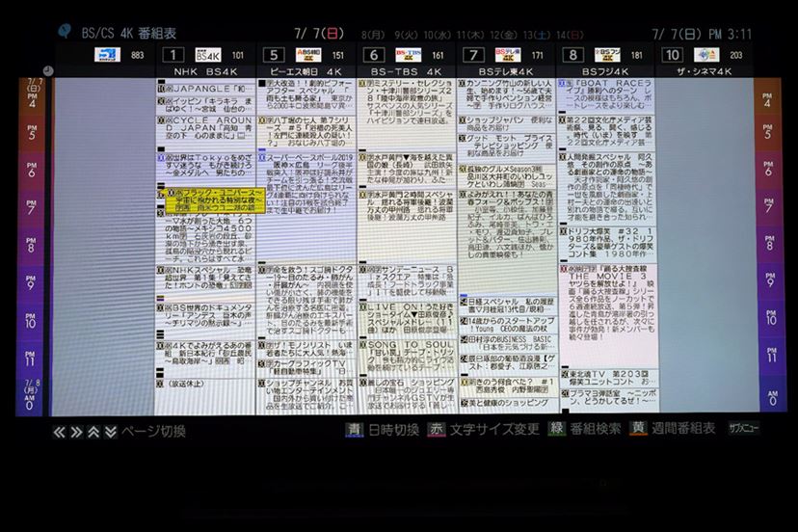798x532 pixels.
Task: Select highlighted ブラック・ユニバース program
Action: pos(214,200)
